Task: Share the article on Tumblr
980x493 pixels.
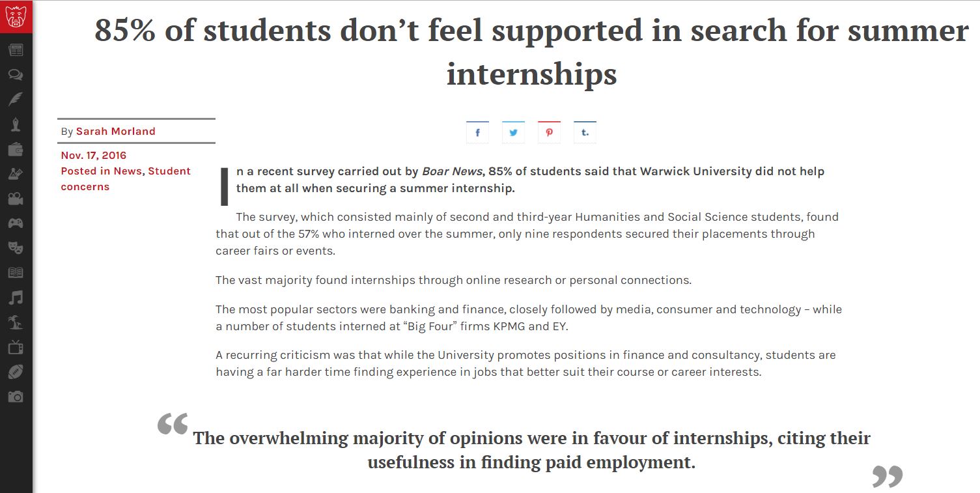Action: (x=585, y=132)
